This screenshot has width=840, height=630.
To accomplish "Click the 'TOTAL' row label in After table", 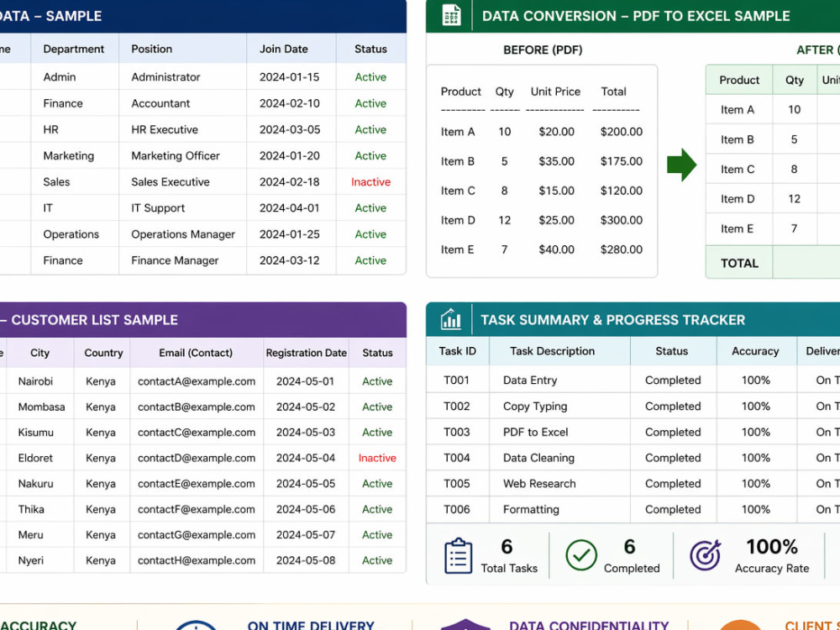I will click(739, 263).
